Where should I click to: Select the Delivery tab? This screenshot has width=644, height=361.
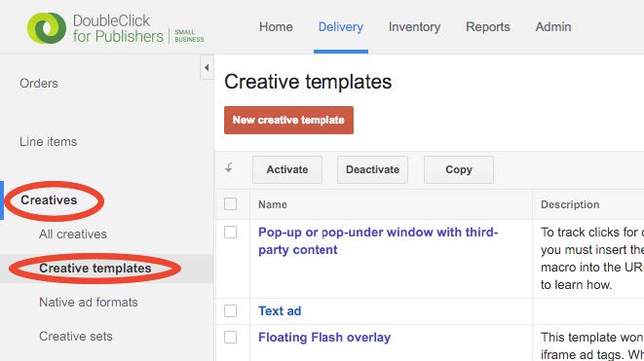(341, 27)
